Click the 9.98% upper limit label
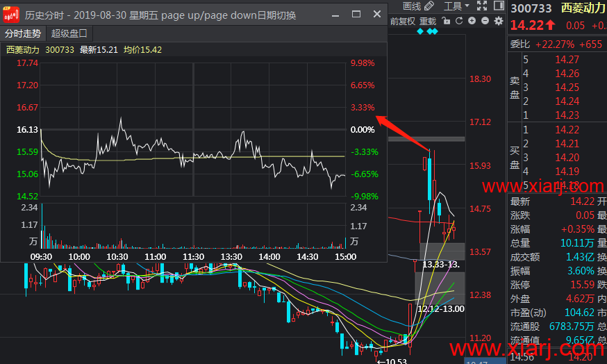Screen dimensions: 607x364 (363, 63)
